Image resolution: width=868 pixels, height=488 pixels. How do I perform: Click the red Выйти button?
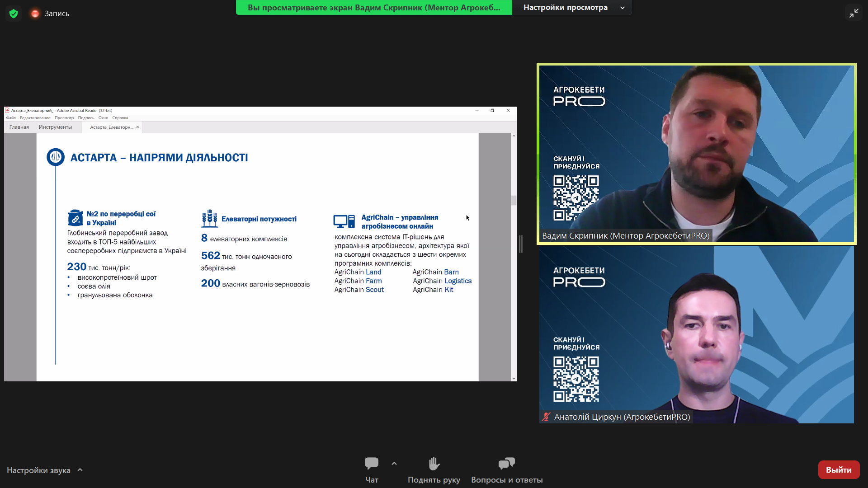[839, 470]
